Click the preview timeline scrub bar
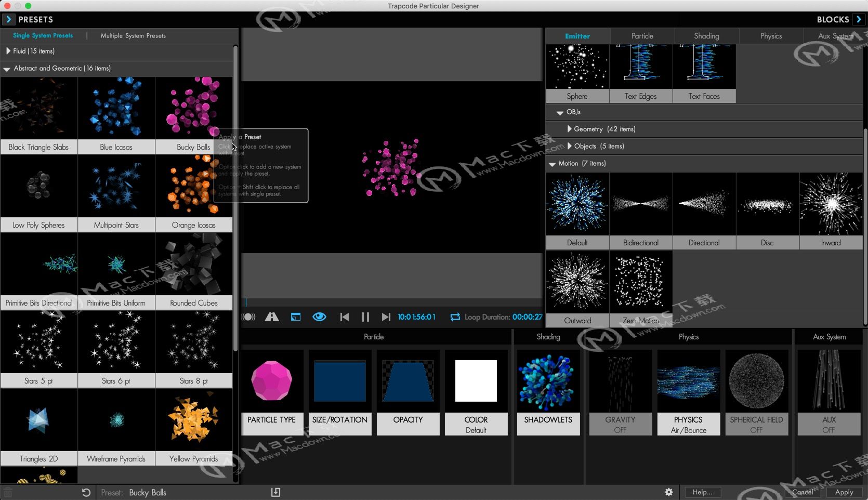 392,302
